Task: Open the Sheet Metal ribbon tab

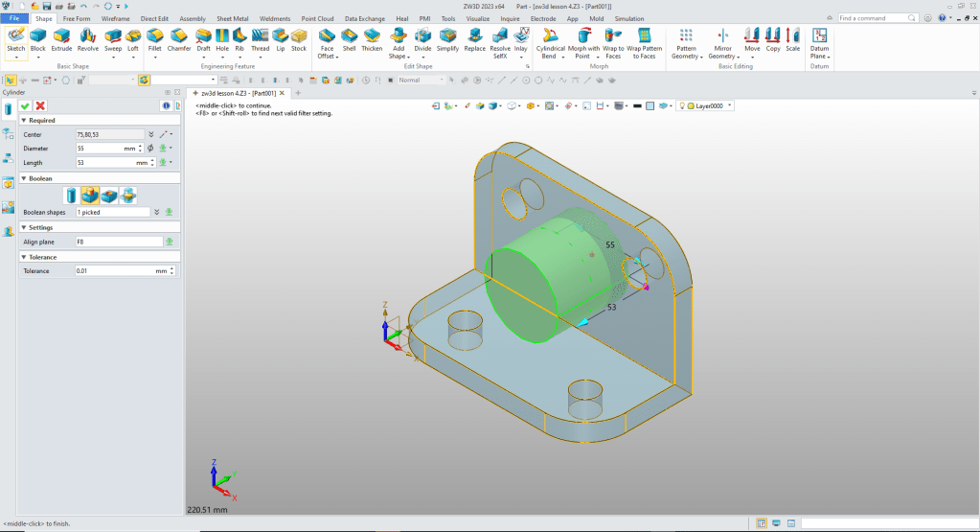Action: [x=233, y=18]
